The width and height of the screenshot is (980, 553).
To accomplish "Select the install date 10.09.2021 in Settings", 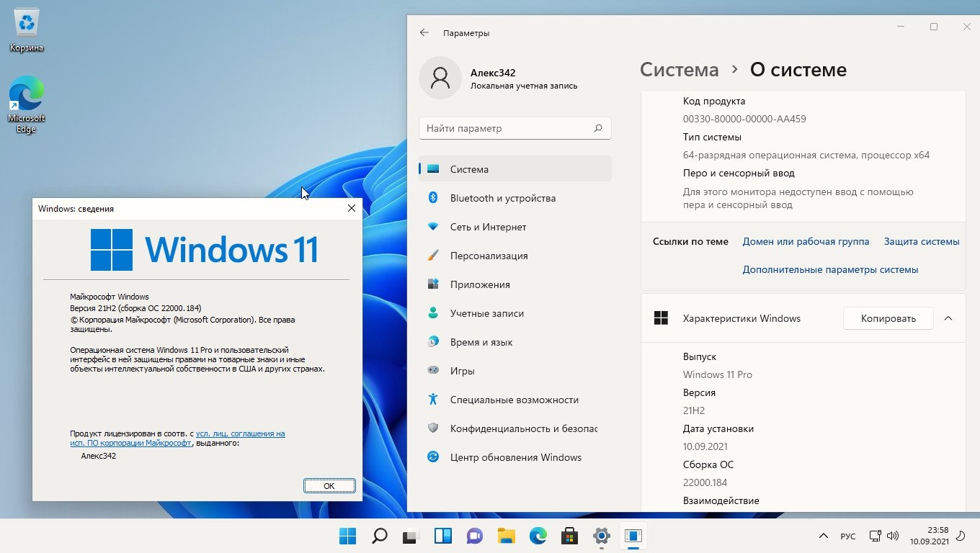I will click(707, 446).
